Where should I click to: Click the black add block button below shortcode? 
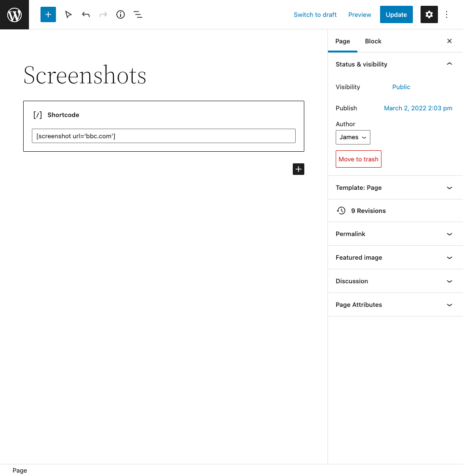click(x=299, y=169)
